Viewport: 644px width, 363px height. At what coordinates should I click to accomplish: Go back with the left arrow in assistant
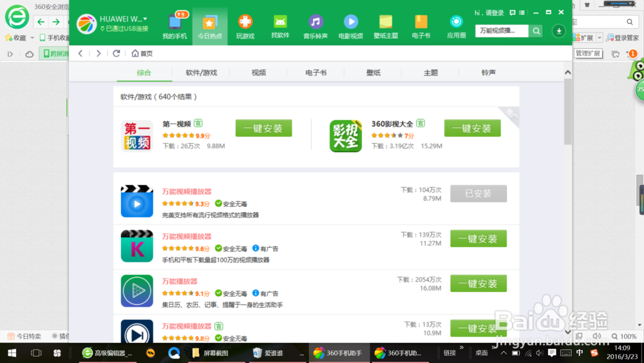click(80, 54)
